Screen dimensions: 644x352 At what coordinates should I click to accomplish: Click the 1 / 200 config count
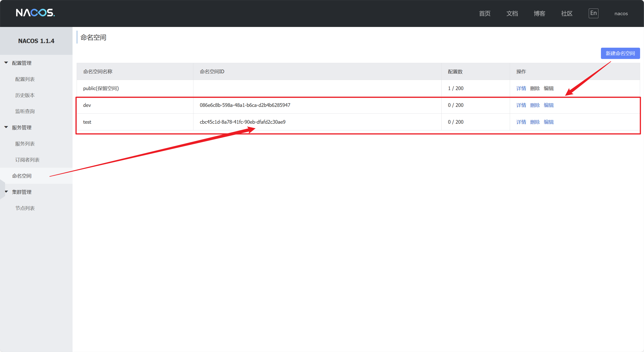[455, 88]
